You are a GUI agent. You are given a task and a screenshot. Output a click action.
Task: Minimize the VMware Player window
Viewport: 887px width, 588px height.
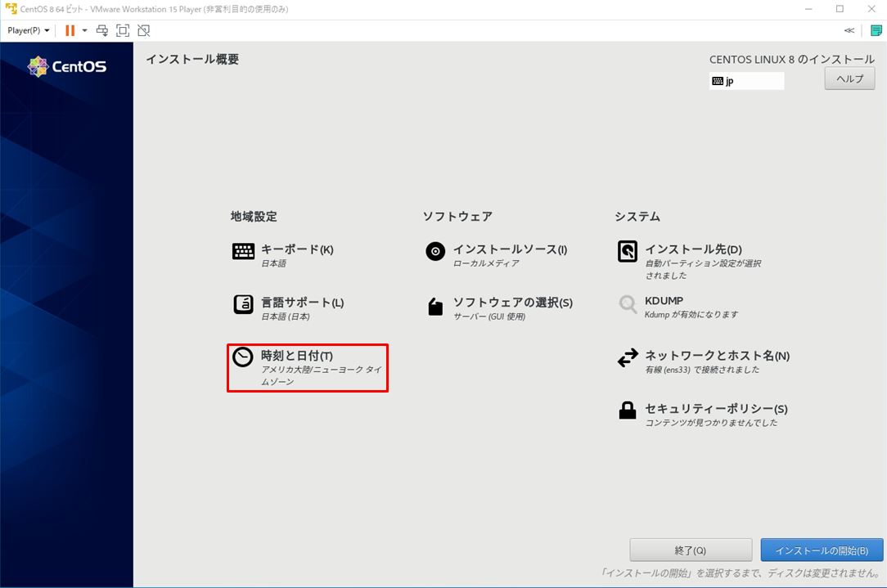point(808,9)
